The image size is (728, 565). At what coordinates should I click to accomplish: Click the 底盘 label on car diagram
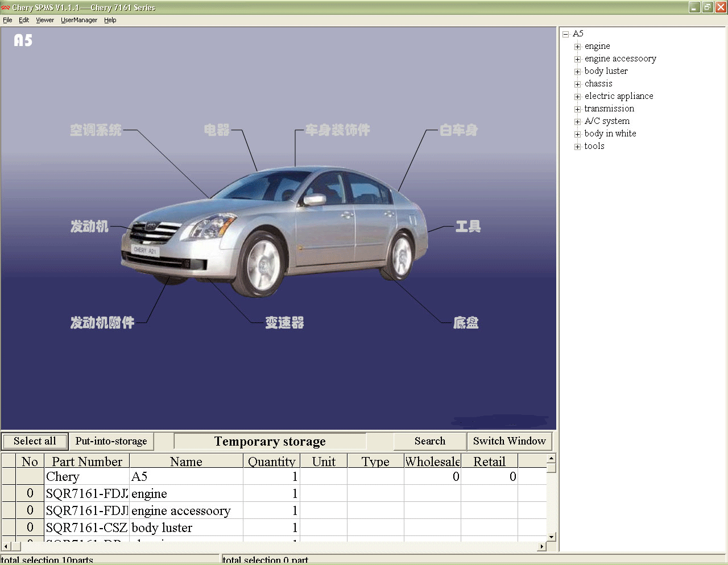(466, 323)
